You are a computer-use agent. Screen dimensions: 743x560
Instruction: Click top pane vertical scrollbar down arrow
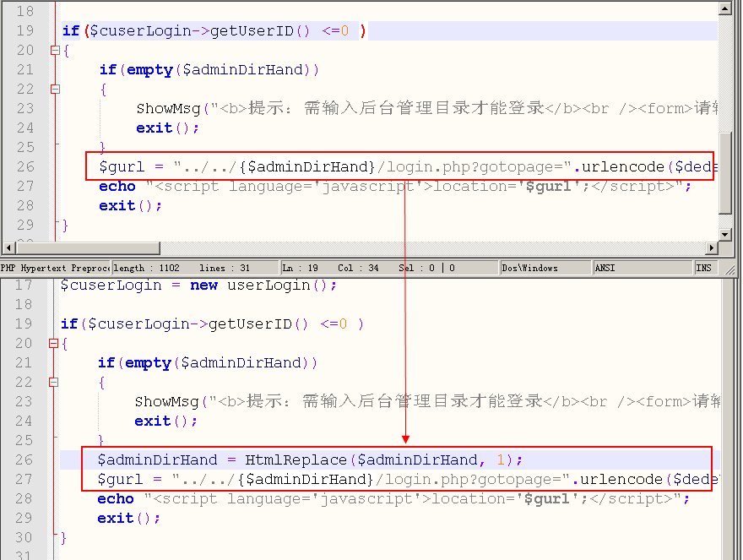point(725,233)
